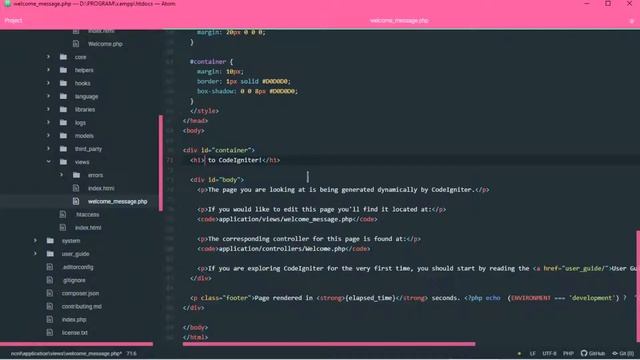The height and width of the screenshot is (360, 640).
Task: Open the UTF-8 encoding selector
Action: point(549,353)
